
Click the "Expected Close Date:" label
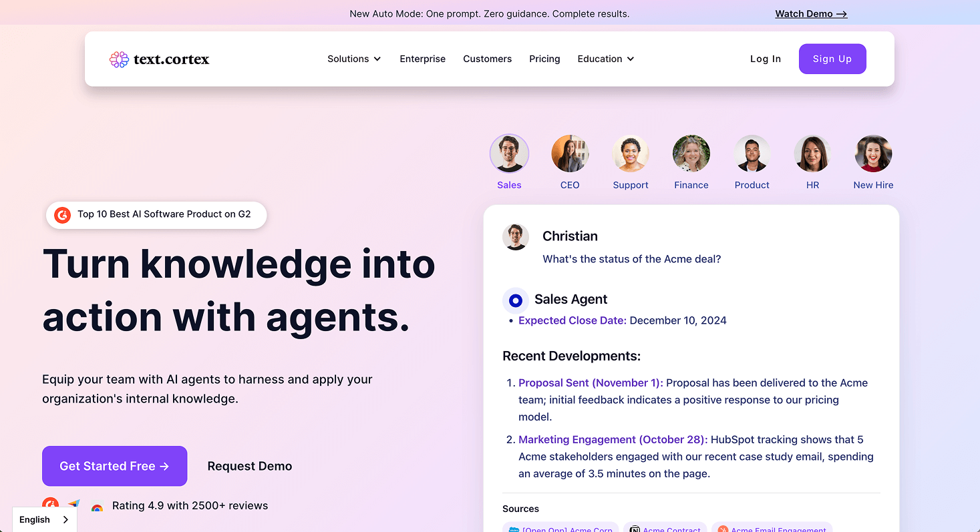coord(573,320)
